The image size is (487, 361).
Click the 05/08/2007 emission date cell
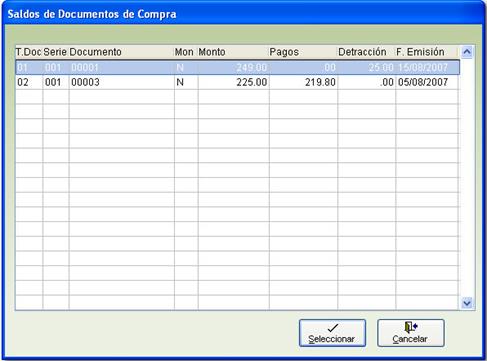pyautogui.click(x=423, y=82)
